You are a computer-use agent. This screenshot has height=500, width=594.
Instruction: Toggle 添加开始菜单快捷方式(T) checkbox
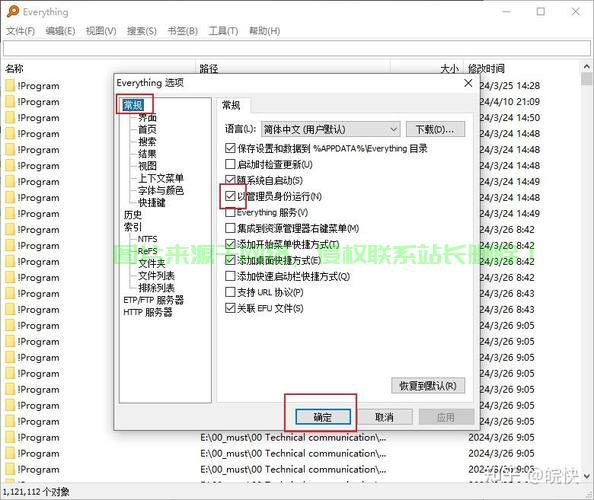(x=230, y=244)
